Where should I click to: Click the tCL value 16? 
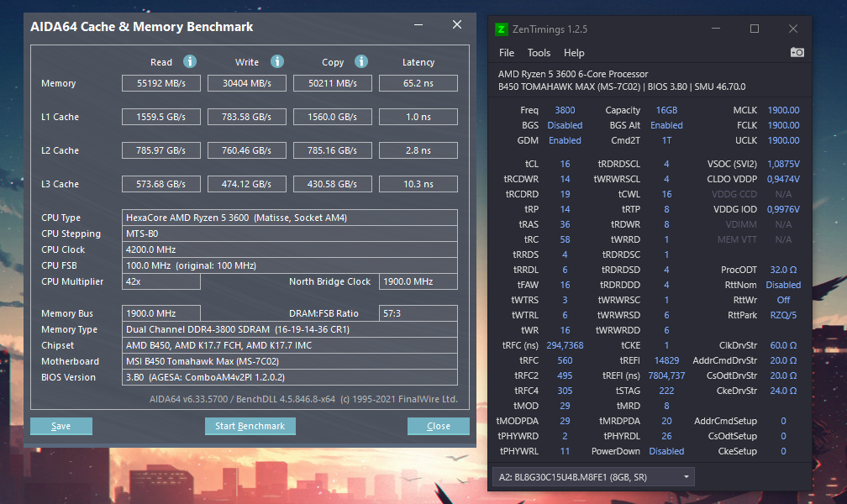click(x=565, y=164)
